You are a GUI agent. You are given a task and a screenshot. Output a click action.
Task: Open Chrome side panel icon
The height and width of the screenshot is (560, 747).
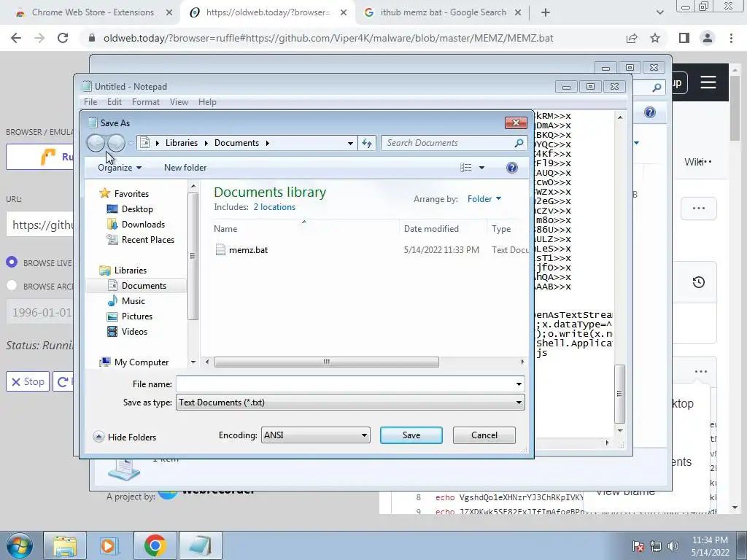(x=684, y=38)
